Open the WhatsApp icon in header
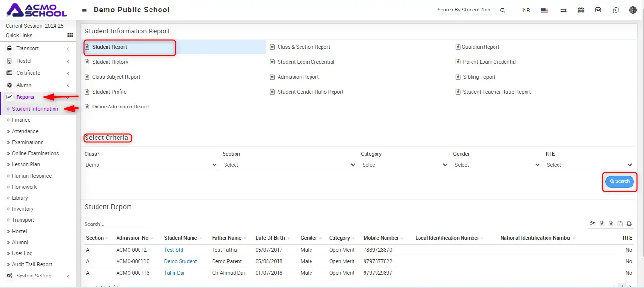 click(616, 10)
